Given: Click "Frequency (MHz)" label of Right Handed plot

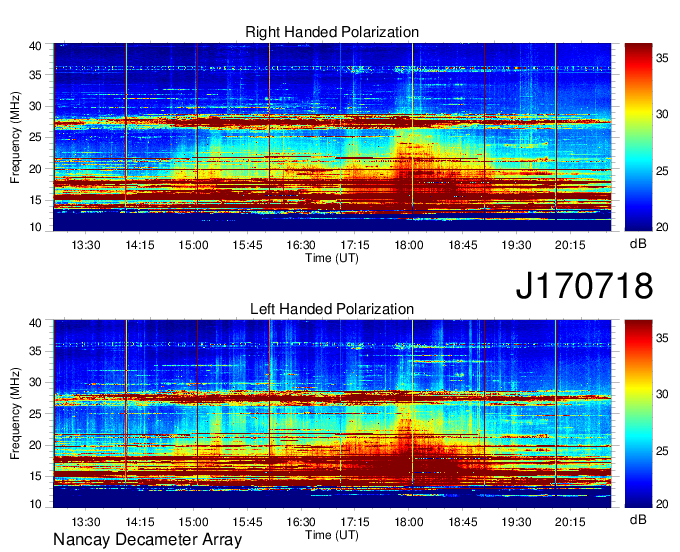Looking at the screenshot, I should (15, 137).
